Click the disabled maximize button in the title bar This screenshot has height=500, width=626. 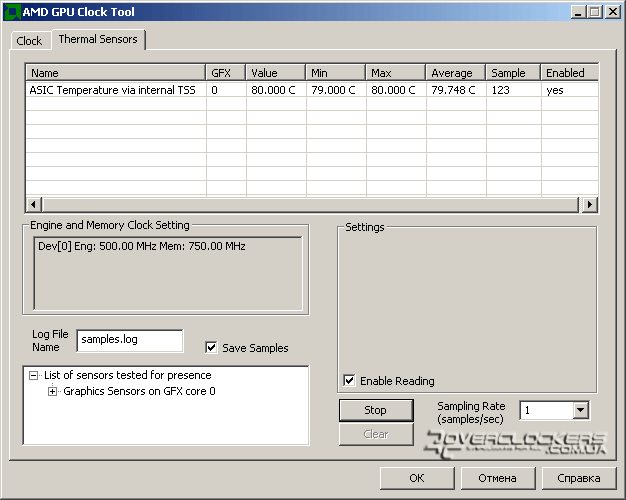tap(594, 12)
